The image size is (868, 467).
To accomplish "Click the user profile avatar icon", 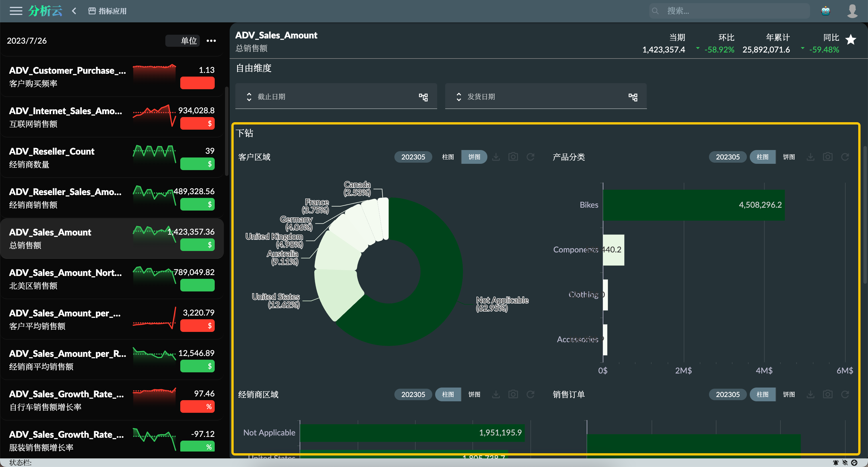I will click(x=852, y=11).
